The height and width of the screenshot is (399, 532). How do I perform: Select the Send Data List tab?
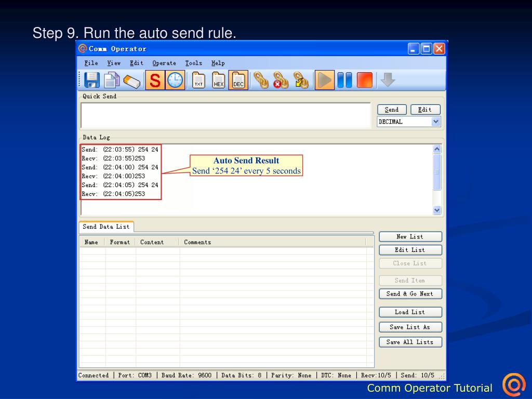(106, 227)
